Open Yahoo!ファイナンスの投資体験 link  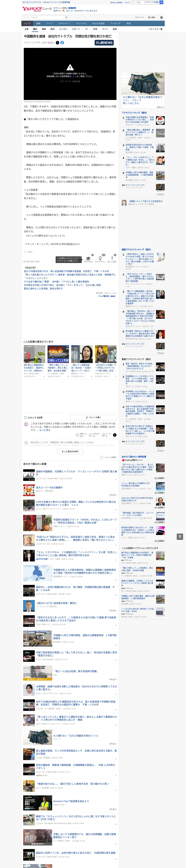point(56,2)
